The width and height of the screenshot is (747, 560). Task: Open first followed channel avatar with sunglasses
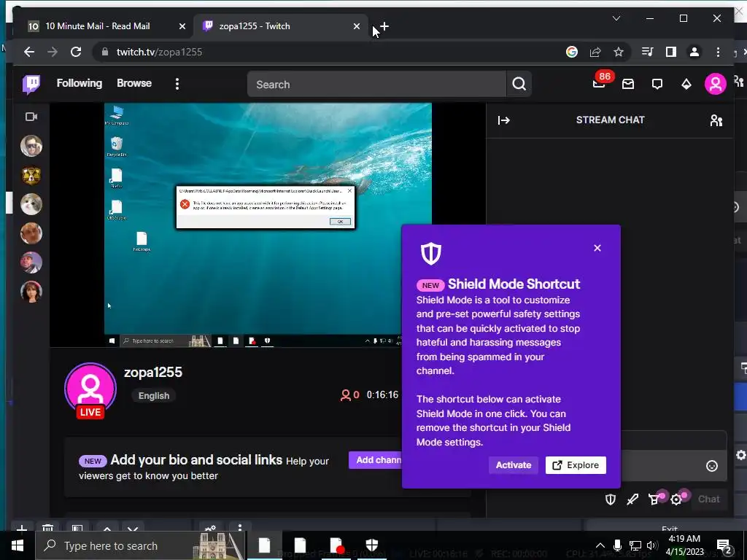[x=31, y=146]
